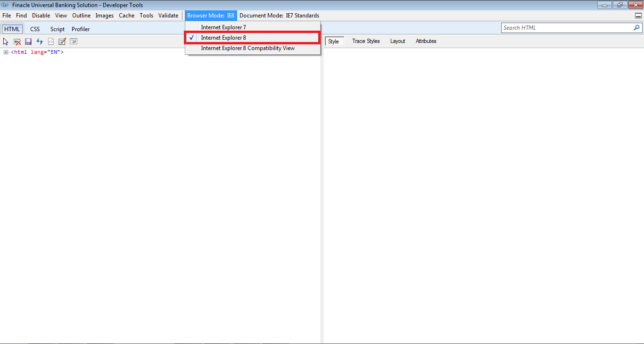Open the Validate menu
Image resolution: width=644 pixels, height=344 pixels.
point(168,15)
